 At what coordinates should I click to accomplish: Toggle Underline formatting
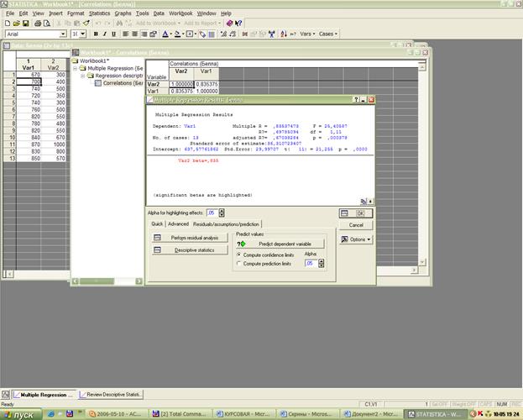pos(113,34)
